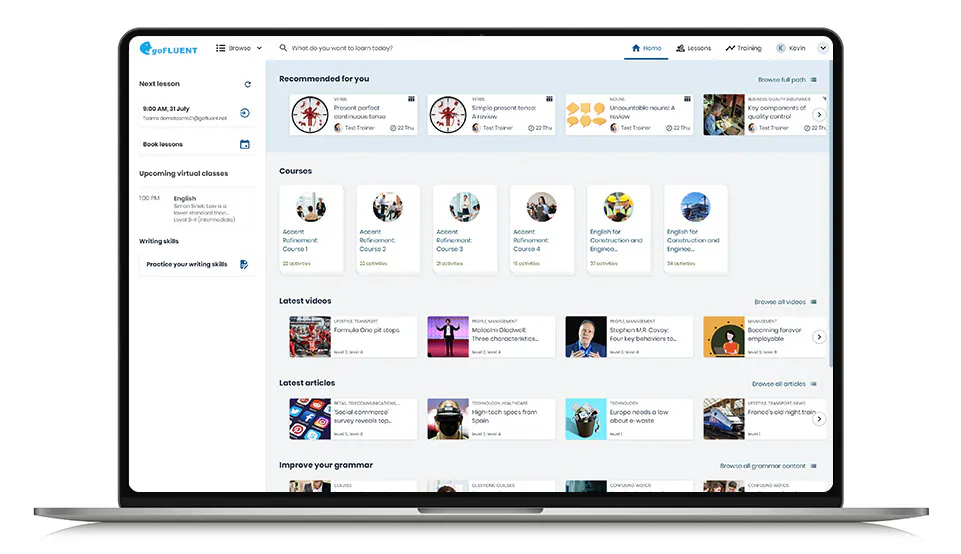The width and height of the screenshot is (961, 554).
Task: Click the list icon beside Browse full path
Action: [813, 80]
